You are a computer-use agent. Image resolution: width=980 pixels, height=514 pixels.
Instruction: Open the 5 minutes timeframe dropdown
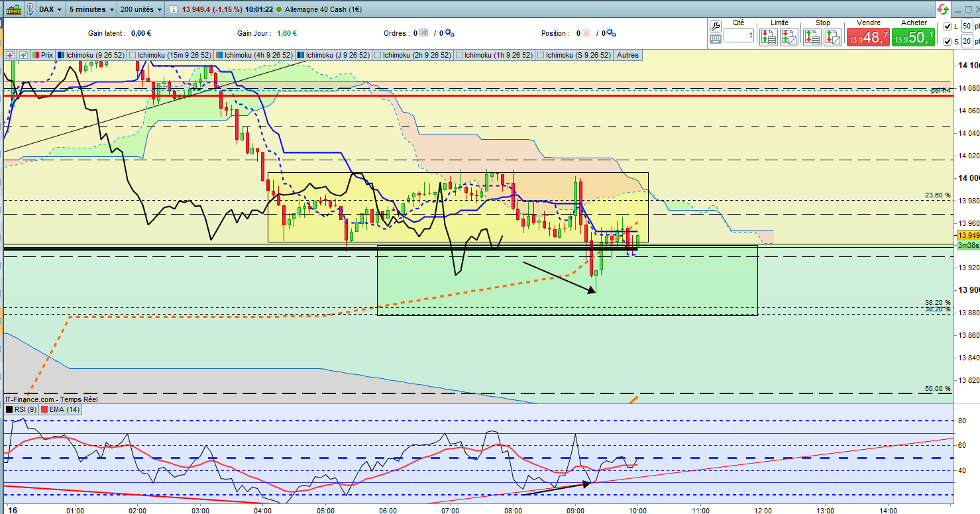click(x=93, y=10)
